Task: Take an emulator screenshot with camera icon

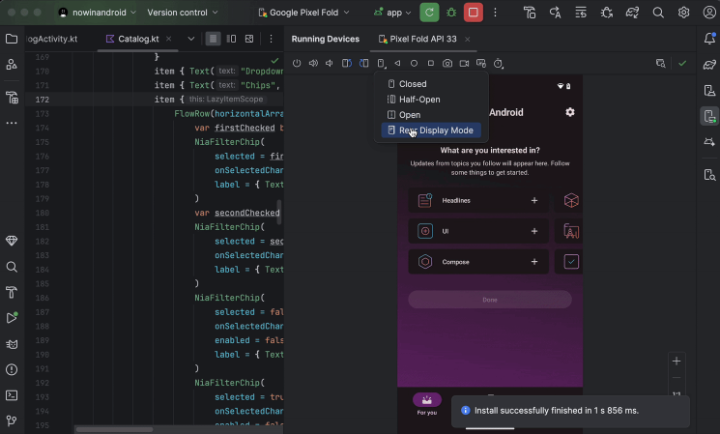Action: 447,63
